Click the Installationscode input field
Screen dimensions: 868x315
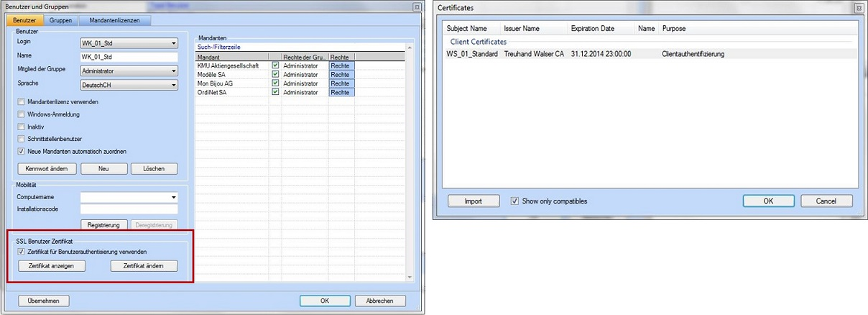click(x=129, y=209)
